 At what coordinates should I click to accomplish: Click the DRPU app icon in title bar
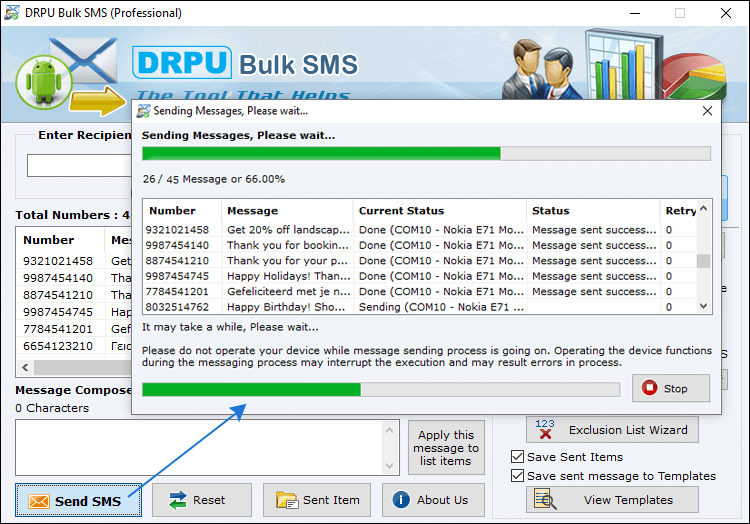tap(11, 12)
